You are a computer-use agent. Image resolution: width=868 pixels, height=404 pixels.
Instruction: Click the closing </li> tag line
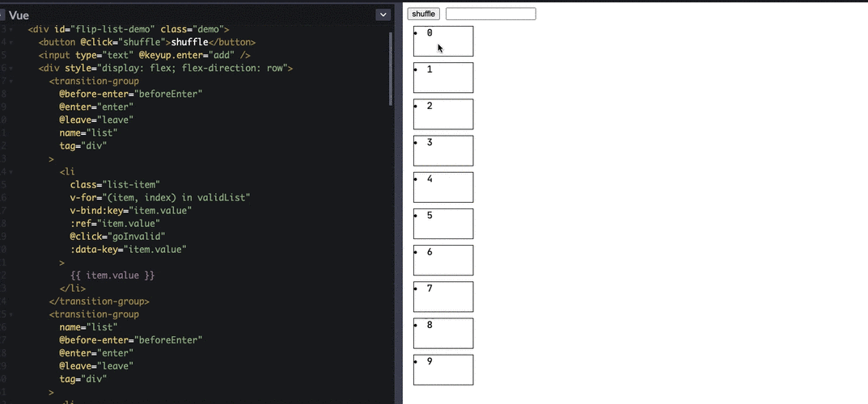point(73,288)
